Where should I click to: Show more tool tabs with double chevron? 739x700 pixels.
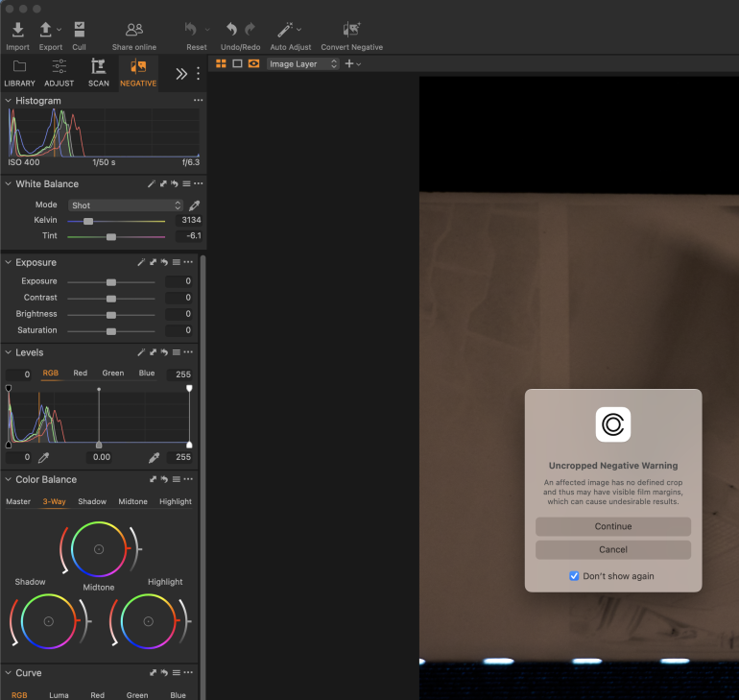pyautogui.click(x=181, y=74)
